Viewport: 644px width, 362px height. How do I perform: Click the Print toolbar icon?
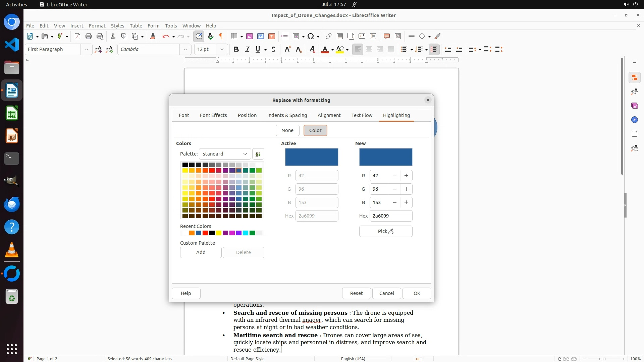[89, 36]
